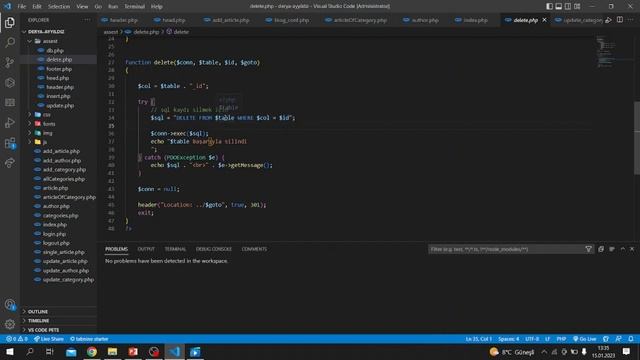Image resolution: width=640 pixels, height=360 pixels.
Task: Open the Explorer view in activity bar
Action: click(10, 22)
